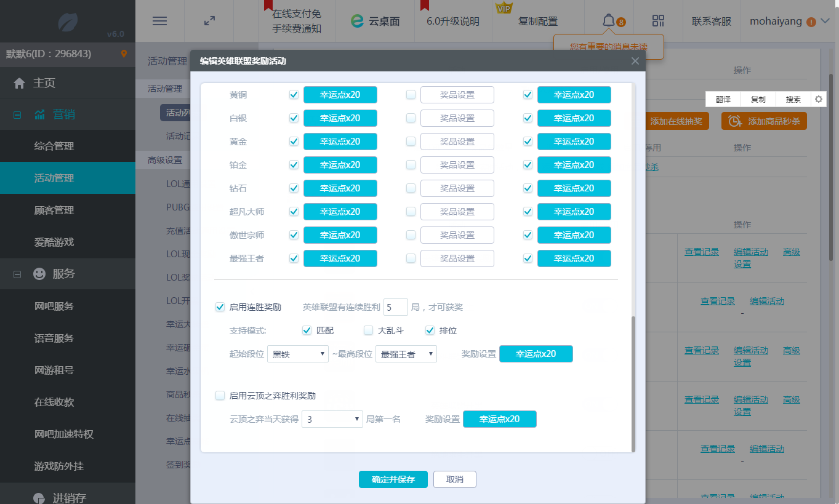Screen dimensions: 839x504
Task: Click 幸运点x20 in the 云顶之弈 reward row
Action: coord(500,419)
